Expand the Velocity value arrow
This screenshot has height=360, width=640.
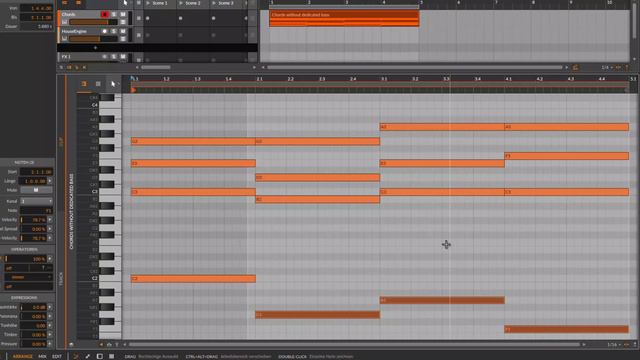pos(50,220)
